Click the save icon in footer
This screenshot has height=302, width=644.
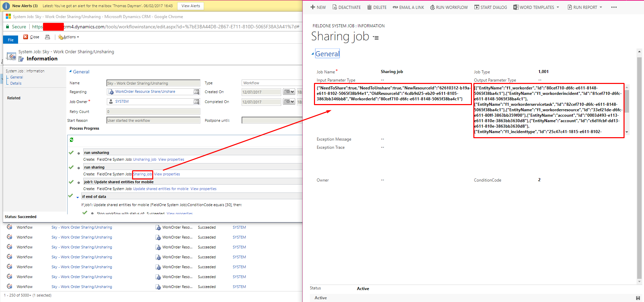(x=638, y=298)
